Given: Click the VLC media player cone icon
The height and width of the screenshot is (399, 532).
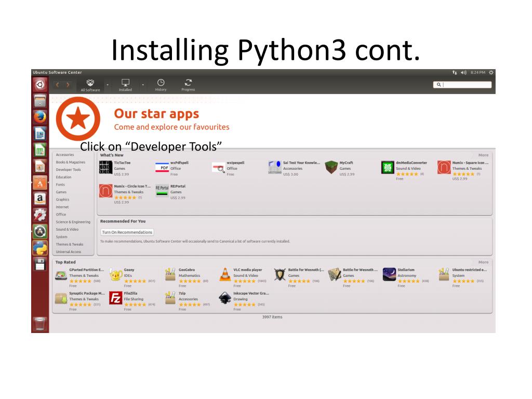Looking at the screenshot, I should 225,274.
